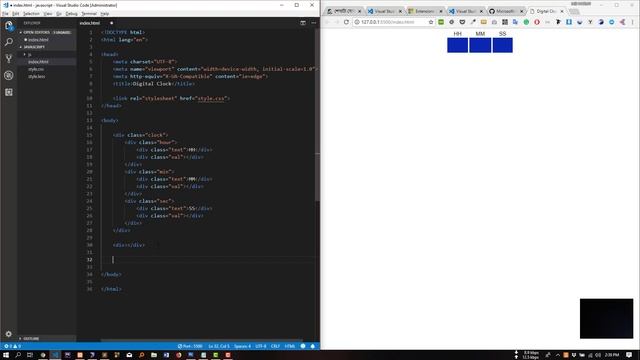
Task: Open Task View on the taskbar
Action: pyautogui.click(x=30, y=355)
